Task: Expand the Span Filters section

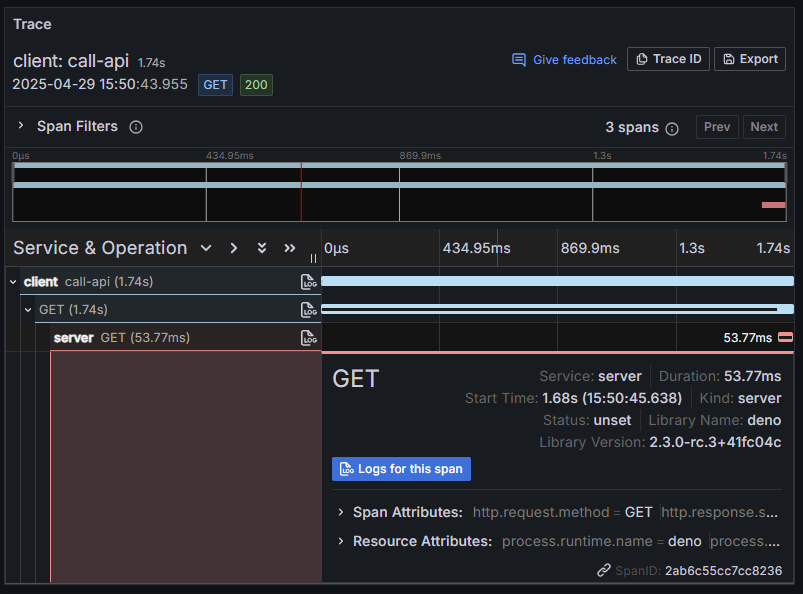Action: (x=20, y=126)
